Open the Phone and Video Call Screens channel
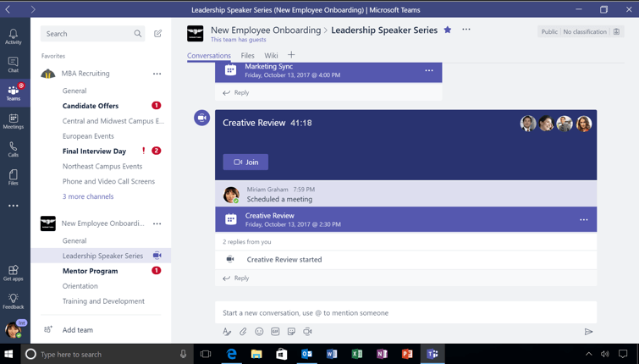The height and width of the screenshot is (364, 639). pyautogui.click(x=108, y=181)
